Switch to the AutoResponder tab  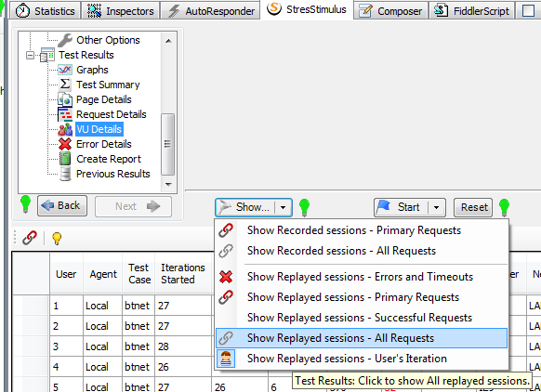(211, 11)
